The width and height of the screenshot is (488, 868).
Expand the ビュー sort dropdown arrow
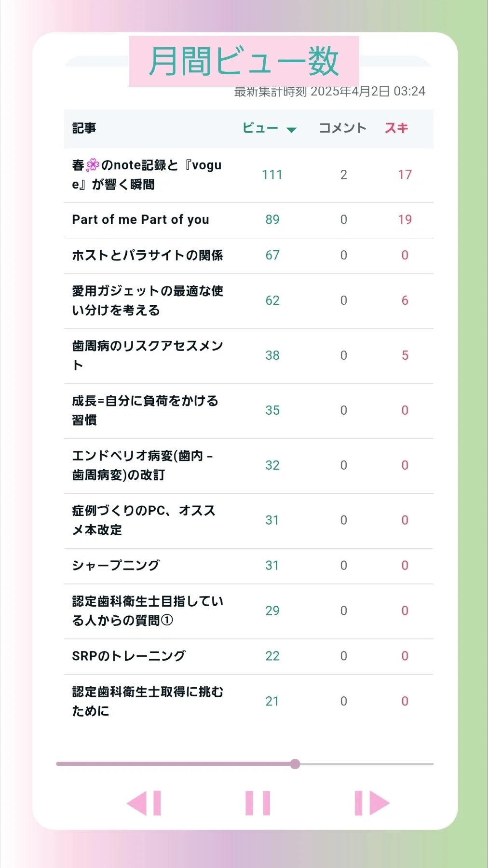tap(291, 129)
